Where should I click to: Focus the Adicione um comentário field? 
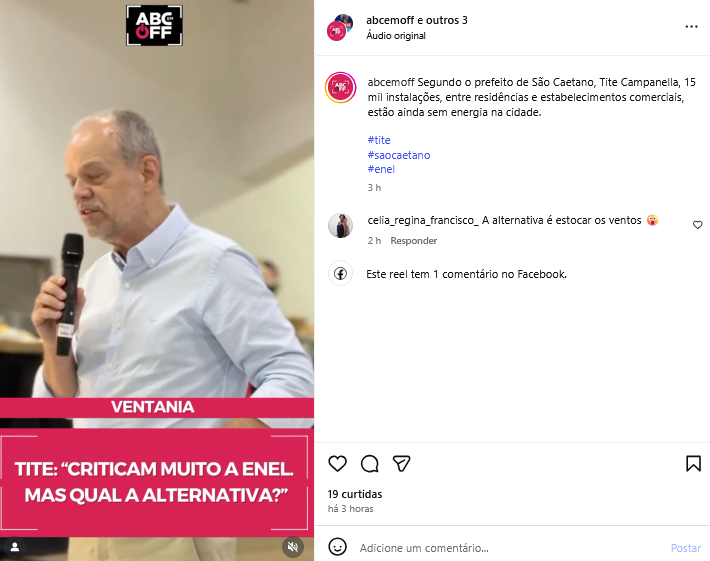tap(511, 548)
